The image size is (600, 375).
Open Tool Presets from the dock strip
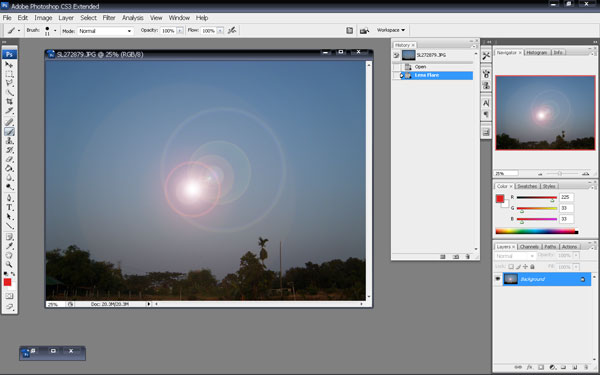coord(486,56)
